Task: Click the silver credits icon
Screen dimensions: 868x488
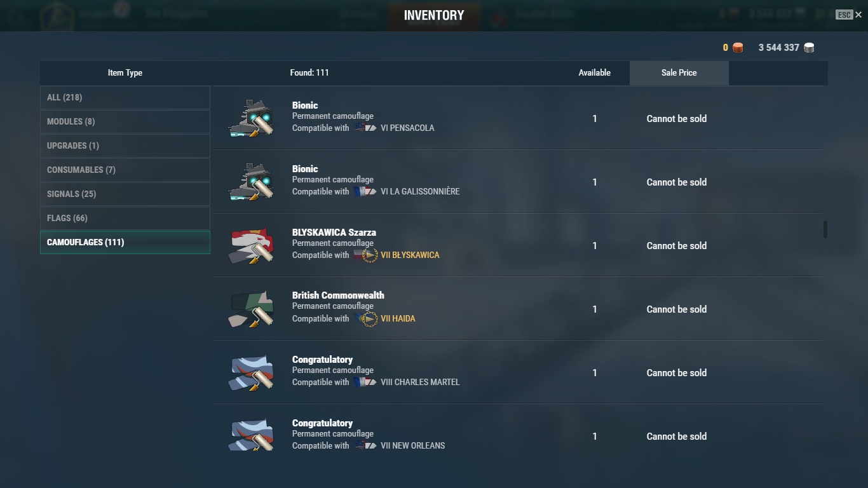Action: tap(809, 48)
